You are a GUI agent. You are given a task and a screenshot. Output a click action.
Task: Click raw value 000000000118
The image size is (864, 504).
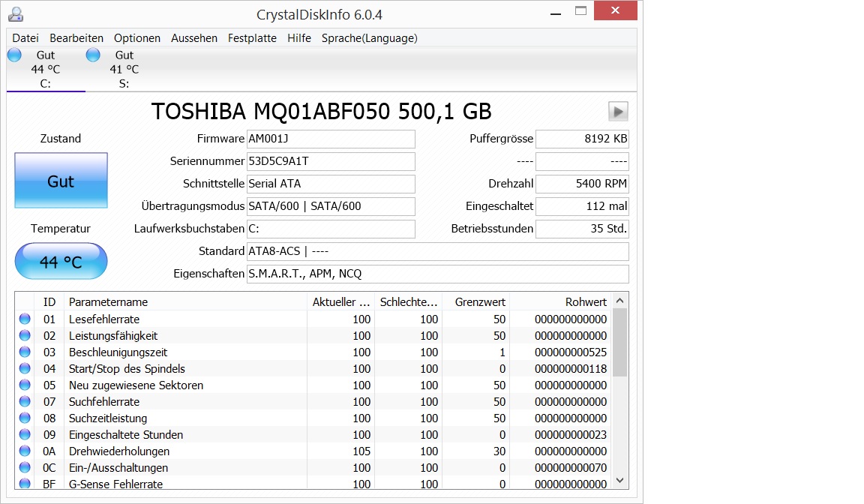coord(570,369)
